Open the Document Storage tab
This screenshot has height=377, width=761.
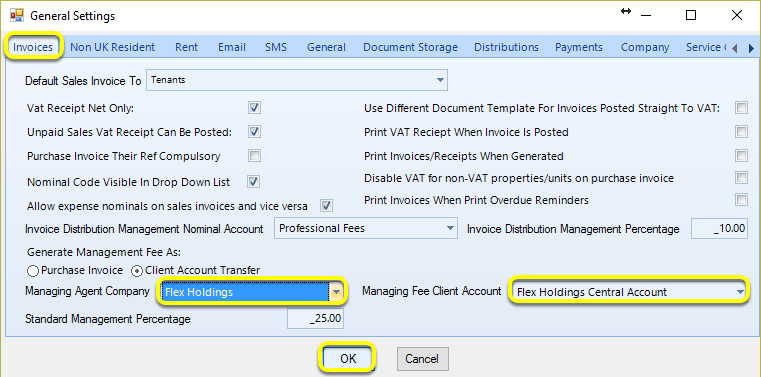(x=410, y=47)
